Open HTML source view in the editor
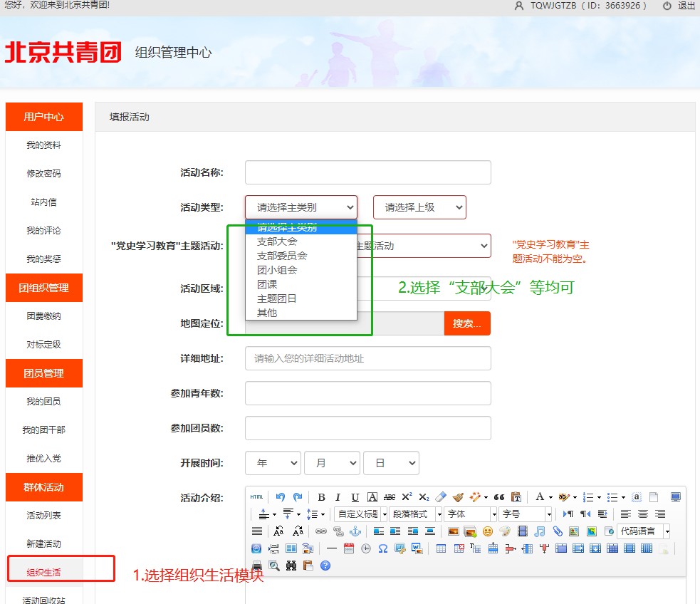Image resolution: width=700 pixels, height=604 pixels. pyautogui.click(x=256, y=497)
